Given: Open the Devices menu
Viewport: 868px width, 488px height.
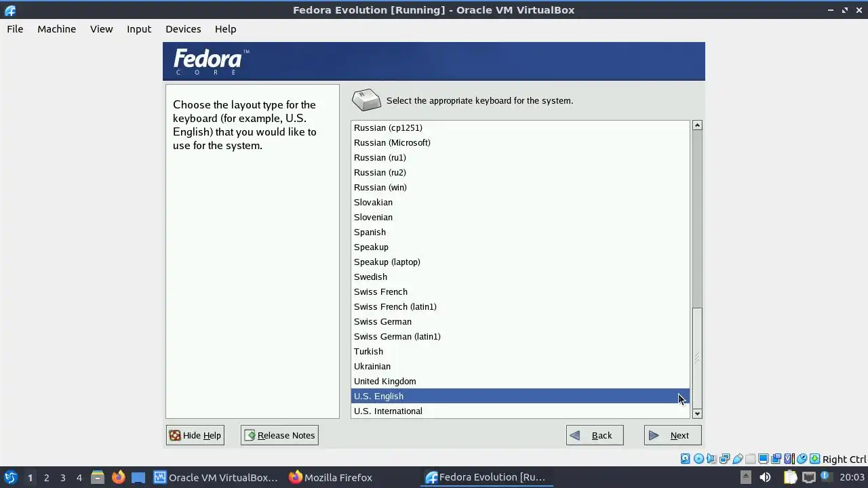Looking at the screenshot, I should point(183,29).
